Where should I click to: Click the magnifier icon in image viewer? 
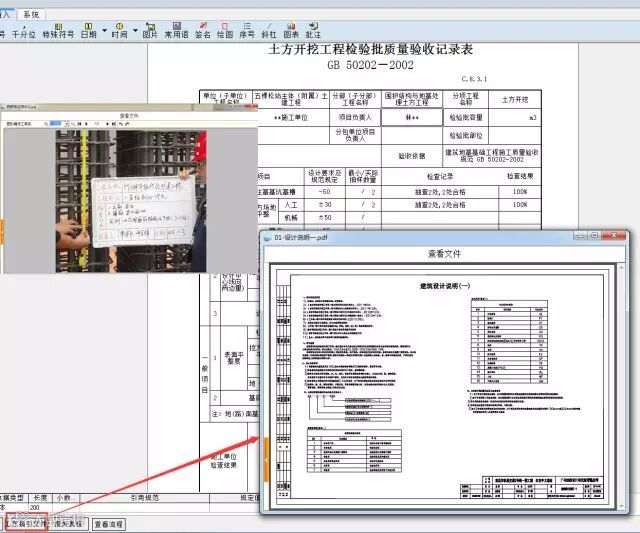[x=46, y=124]
